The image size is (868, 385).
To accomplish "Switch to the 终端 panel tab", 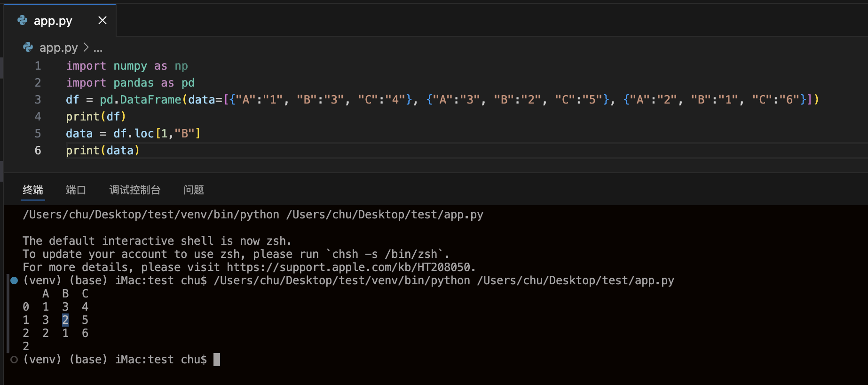I will coord(33,190).
